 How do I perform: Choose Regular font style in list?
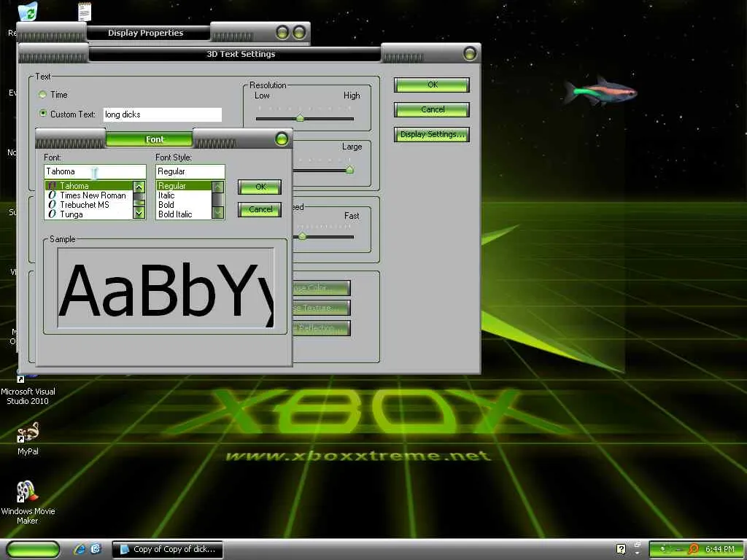[x=184, y=186]
